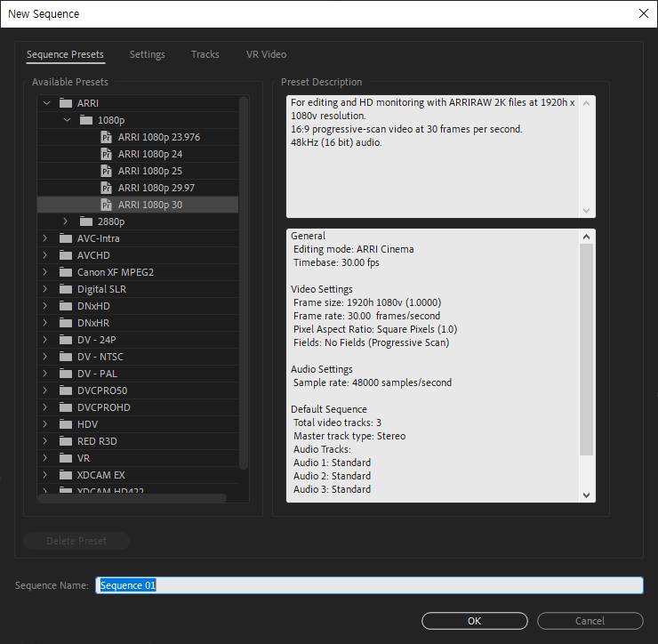Viewport: 658px width, 644px height.
Task: Expand the RED R3D preset folder
Action: point(44,440)
